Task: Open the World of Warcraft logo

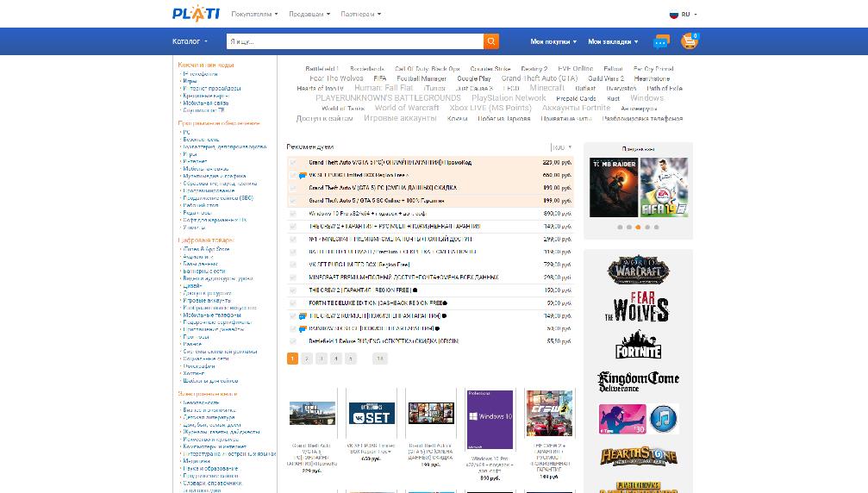Action: click(638, 270)
